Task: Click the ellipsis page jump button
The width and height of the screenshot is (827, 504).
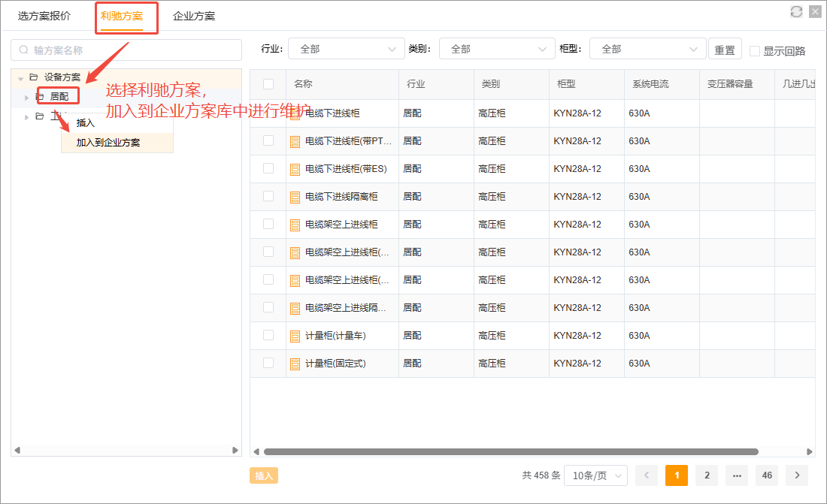Action: click(737, 475)
